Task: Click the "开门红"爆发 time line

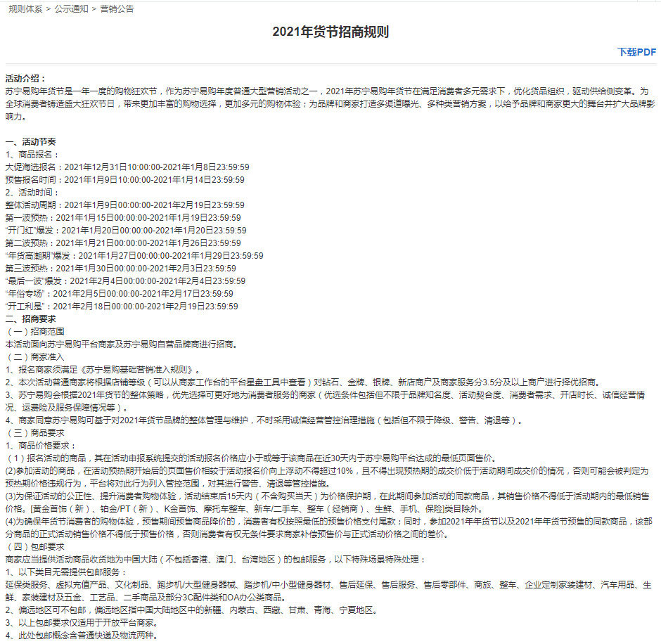Action: (126, 230)
